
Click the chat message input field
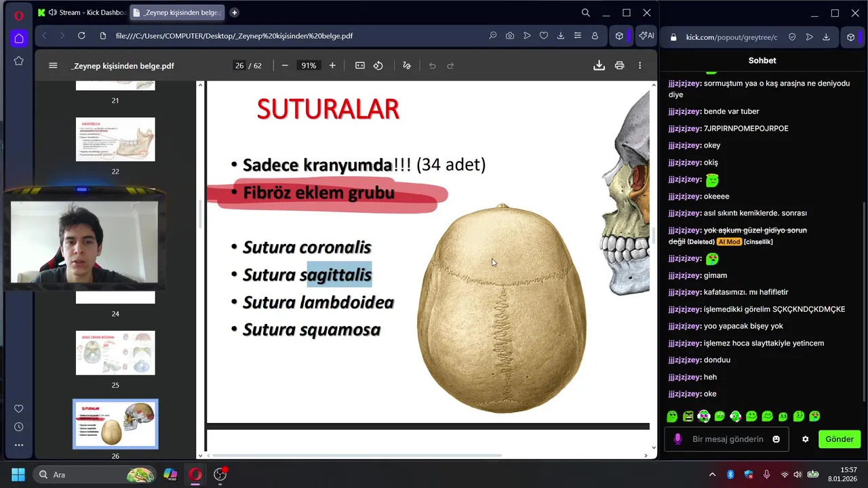click(727, 439)
